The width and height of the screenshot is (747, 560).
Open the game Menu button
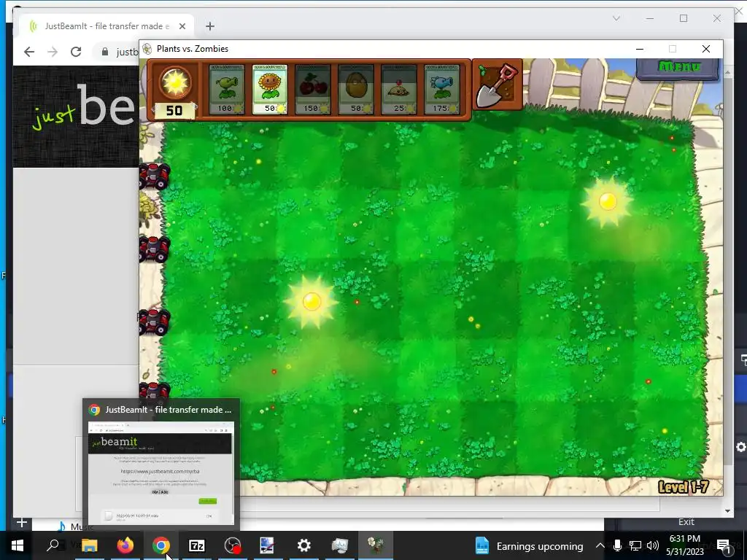coord(678,68)
